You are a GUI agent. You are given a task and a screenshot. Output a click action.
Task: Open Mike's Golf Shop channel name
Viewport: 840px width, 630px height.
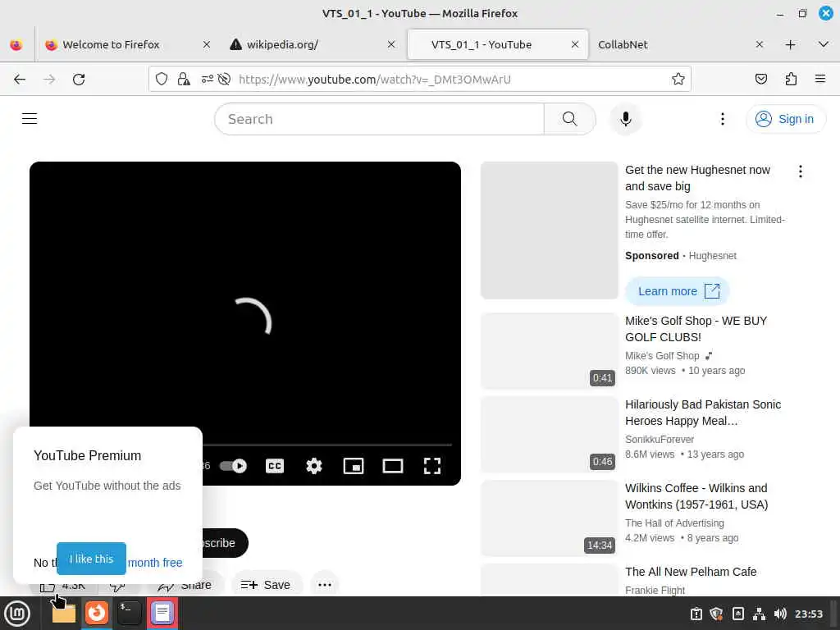662,356
